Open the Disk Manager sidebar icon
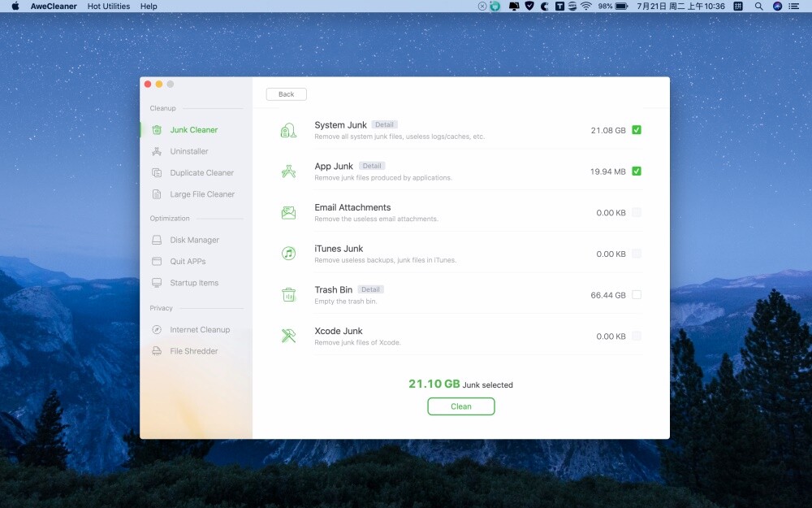The image size is (812, 508). click(157, 240)
